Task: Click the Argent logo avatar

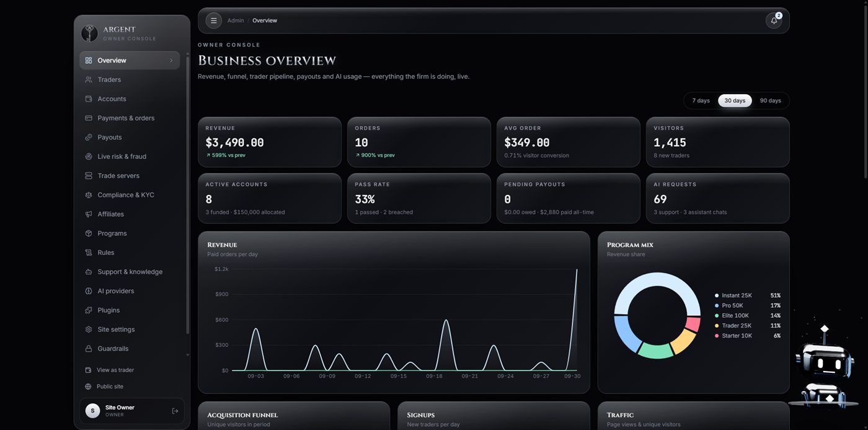Action: pos(90,33)
